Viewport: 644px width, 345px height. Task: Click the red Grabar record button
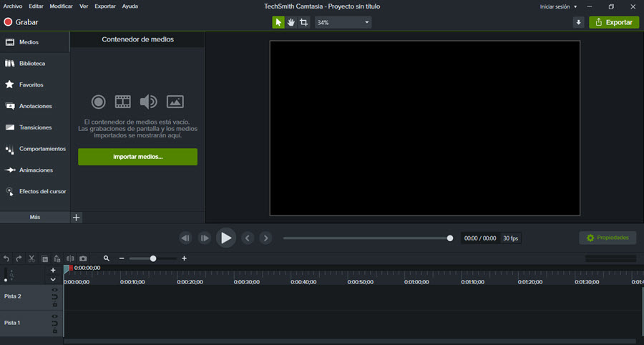click(x=21, y=22)
